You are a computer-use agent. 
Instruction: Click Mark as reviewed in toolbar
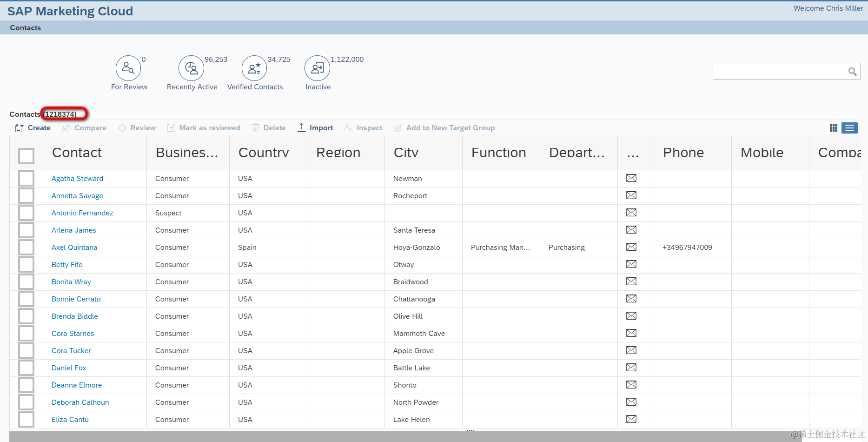pyautogui.click(x=204, y=128)
